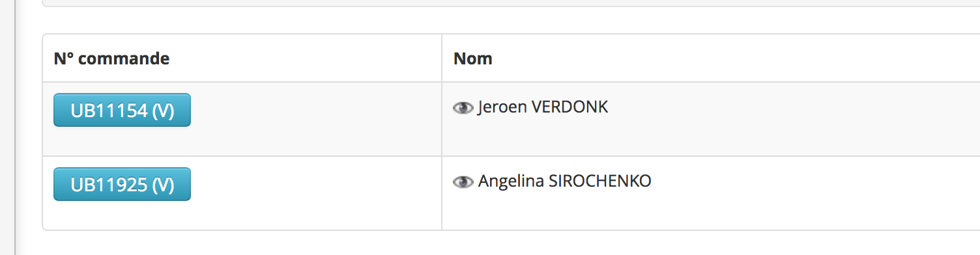The height and width of the screenshot is (255, 980).
Task: Select the table row containing UB11154
Action: point(512,119)
